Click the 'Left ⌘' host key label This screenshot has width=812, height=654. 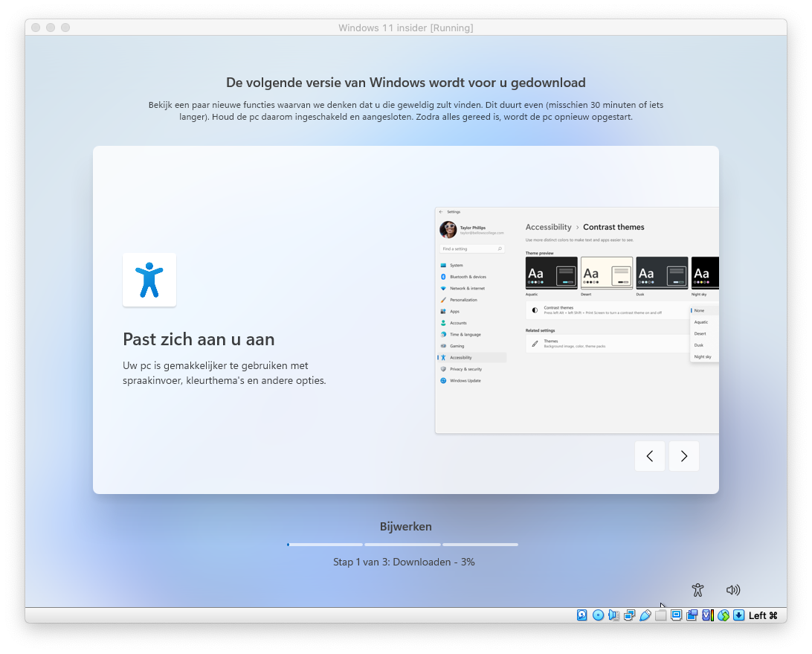763,615
